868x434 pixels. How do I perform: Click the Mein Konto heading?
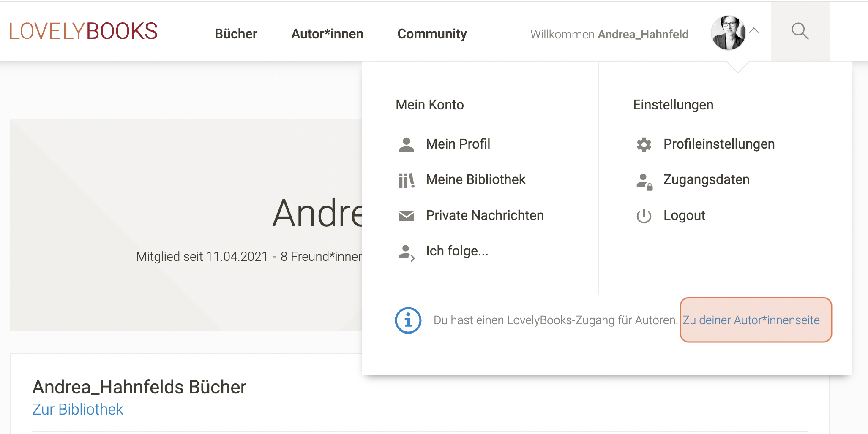(430, 105)
